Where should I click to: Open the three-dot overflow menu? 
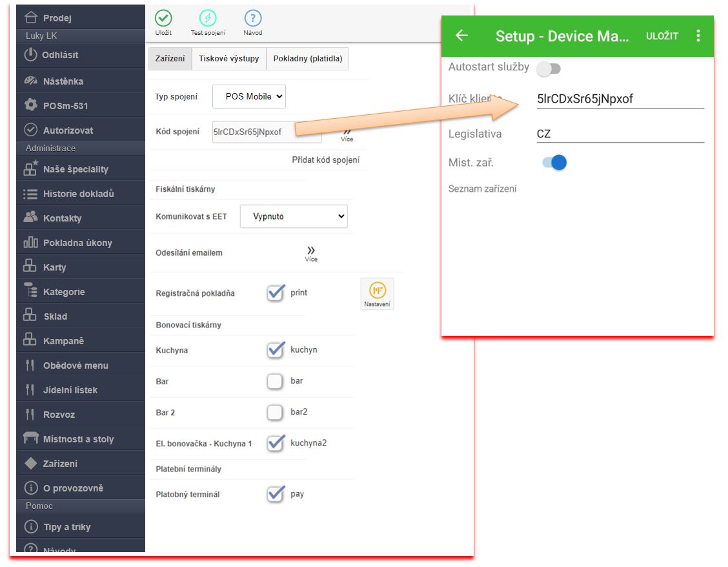(698, 36)
